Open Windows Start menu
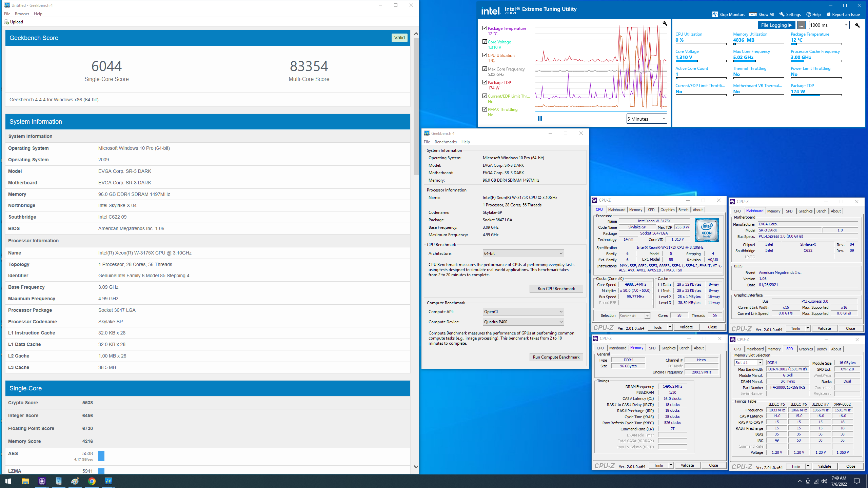The image size is (868, 488). (8, 481)
